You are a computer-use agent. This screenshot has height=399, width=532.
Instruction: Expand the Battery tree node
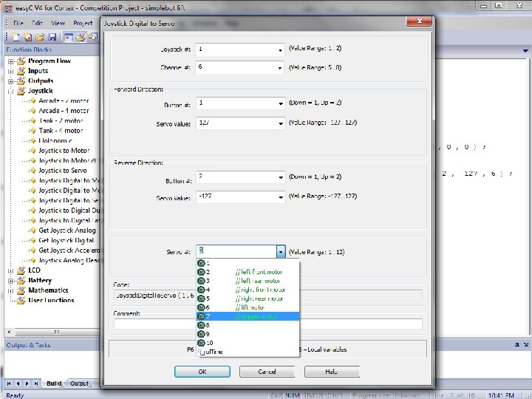[x=10, y=281]
